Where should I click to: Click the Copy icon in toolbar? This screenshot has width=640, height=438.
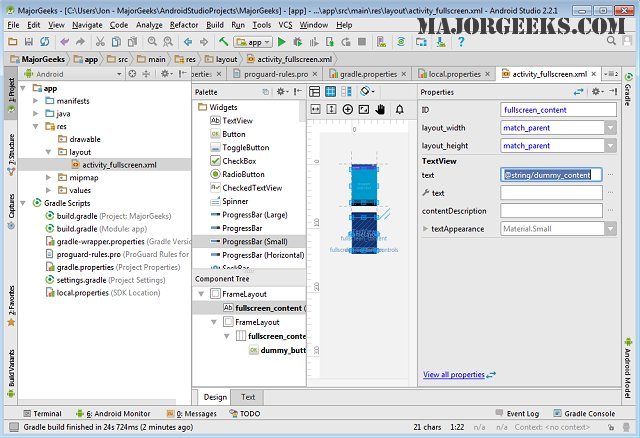[x=116, y=42]
